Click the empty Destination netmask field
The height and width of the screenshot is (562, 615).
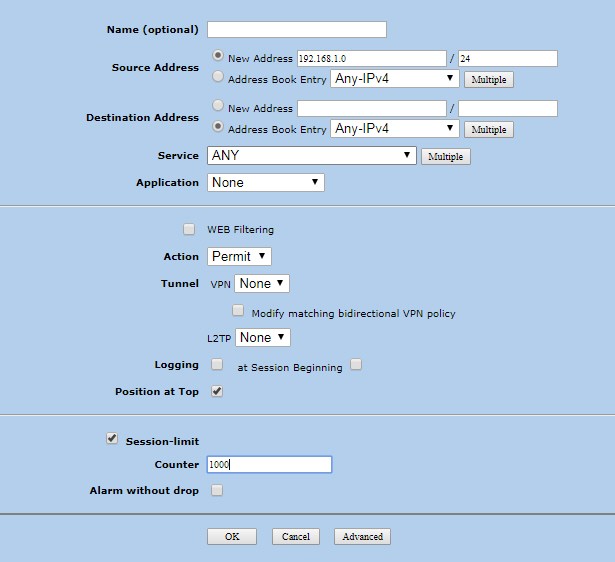click(x=508, y=108)
